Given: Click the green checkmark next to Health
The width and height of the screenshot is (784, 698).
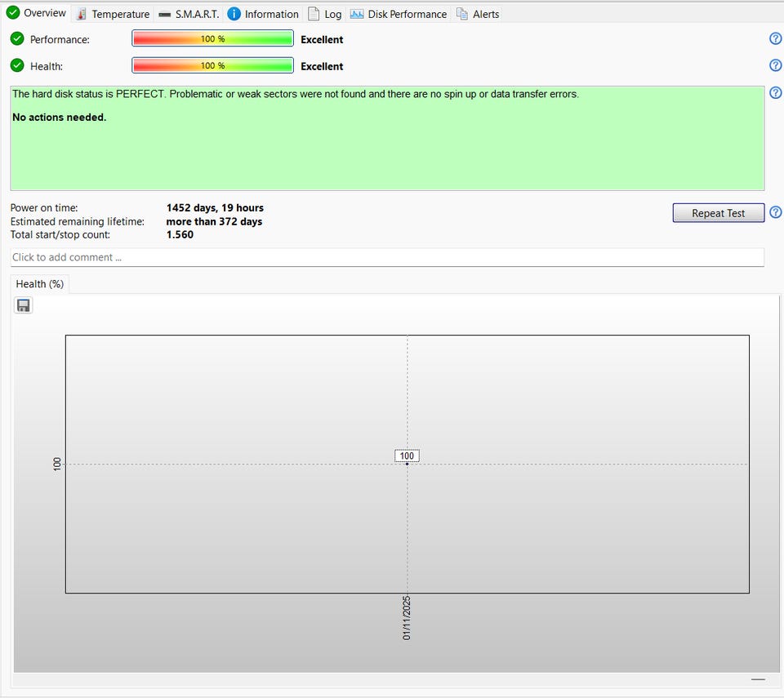Looking at the screenshot, I should (17, 66).
